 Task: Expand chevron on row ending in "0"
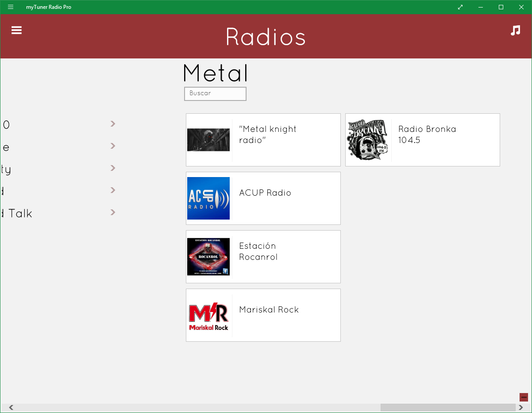(x=113, y=124)
